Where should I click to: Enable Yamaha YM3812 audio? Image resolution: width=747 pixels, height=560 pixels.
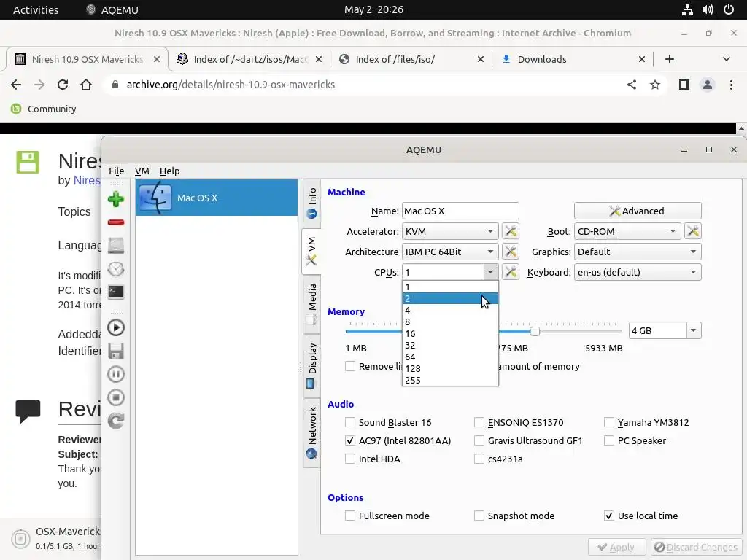(x=609, y=422)
